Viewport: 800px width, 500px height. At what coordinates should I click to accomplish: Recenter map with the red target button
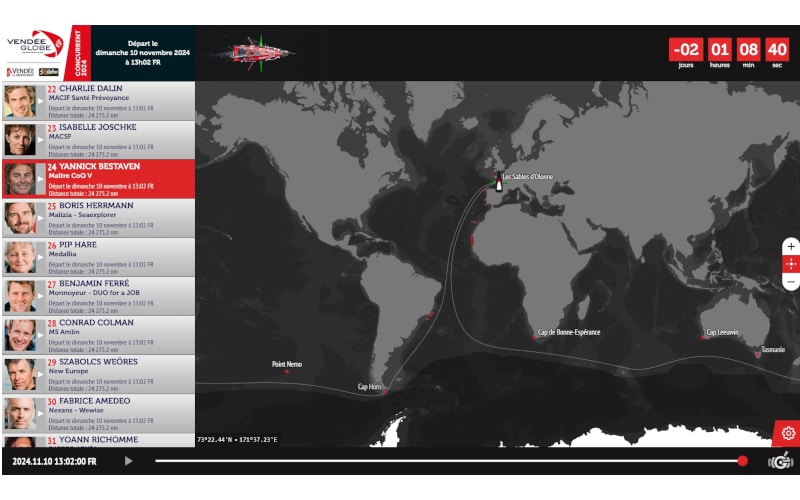pyautogui.click(x=791, y=264)
